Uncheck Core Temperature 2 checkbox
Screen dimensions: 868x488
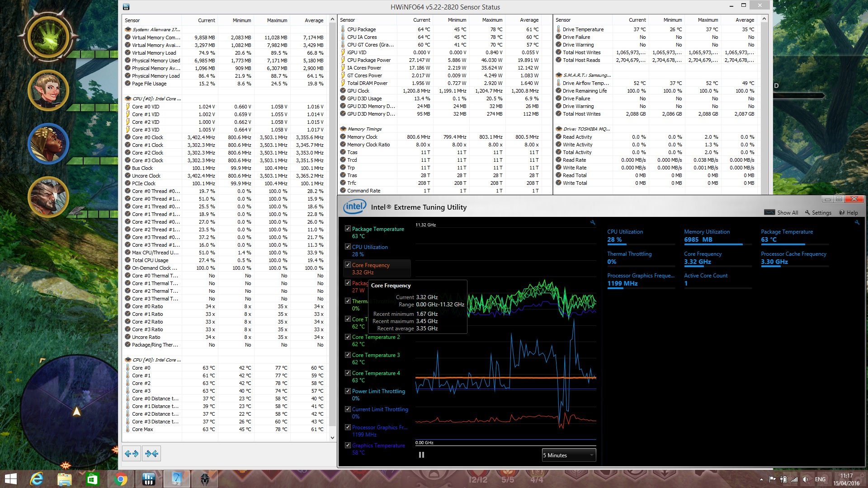tap(348, 337)
